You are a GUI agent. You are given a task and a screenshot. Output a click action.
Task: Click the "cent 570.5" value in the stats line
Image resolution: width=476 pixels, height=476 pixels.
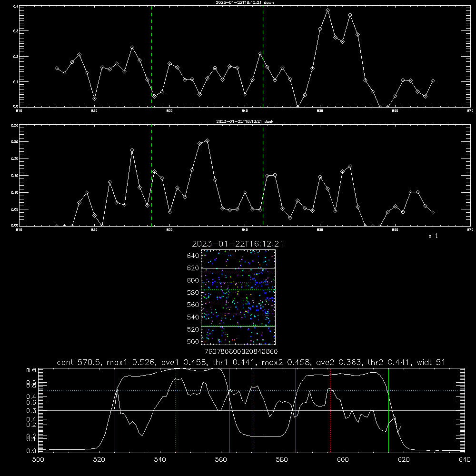pyautogui.click(x=79, y=362)
